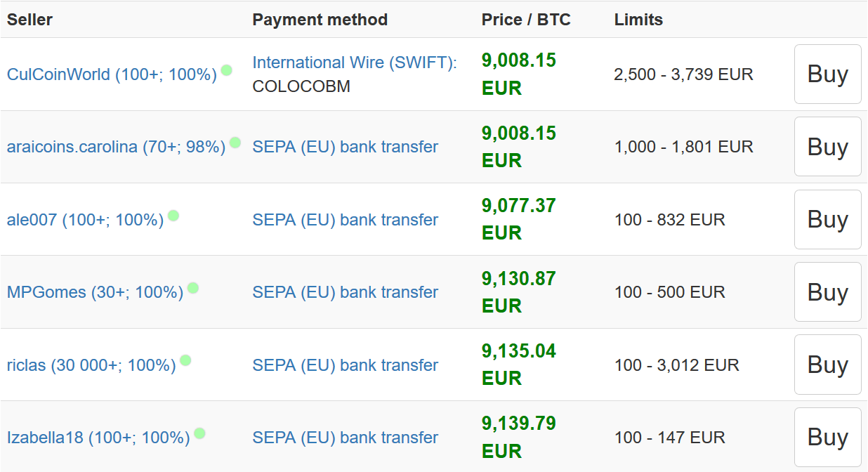Click online indicator next to MPGomes

coord(193,288)
